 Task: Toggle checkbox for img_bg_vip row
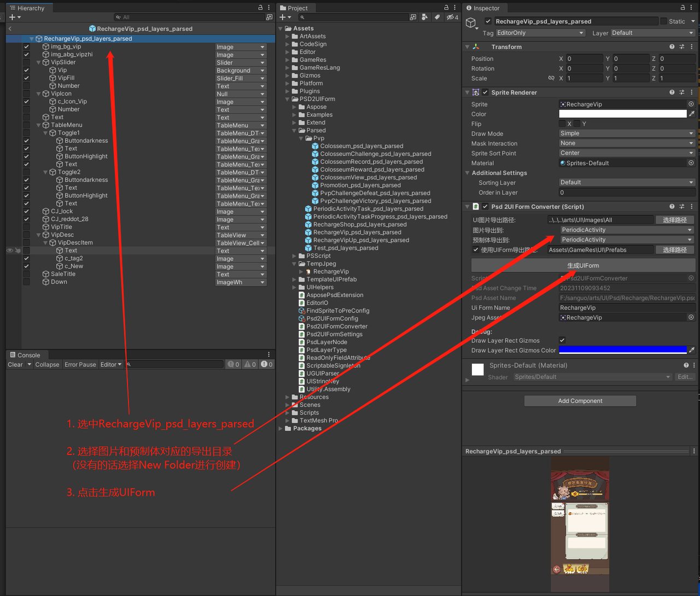tap(26, 47)
